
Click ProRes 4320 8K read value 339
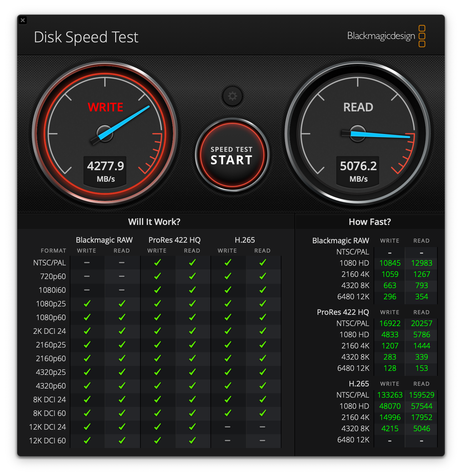[422, 357]
